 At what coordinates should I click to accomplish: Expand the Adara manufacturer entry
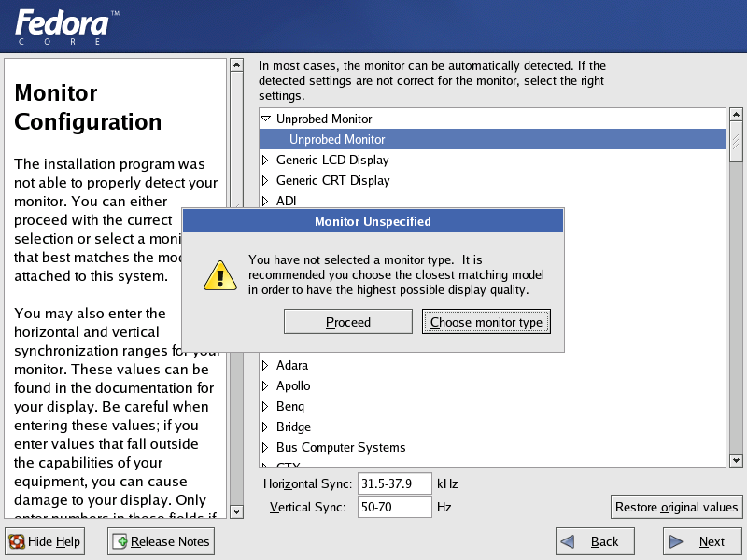(265, 365)
